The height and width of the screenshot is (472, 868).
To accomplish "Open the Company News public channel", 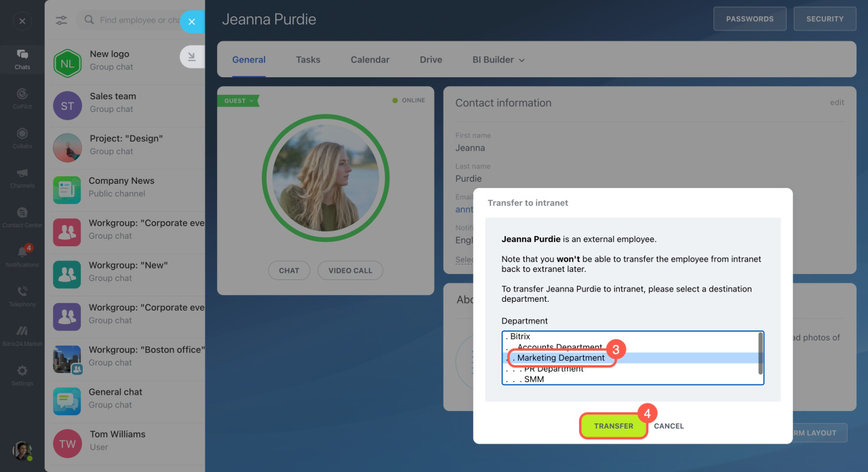I will click(125, 190).
